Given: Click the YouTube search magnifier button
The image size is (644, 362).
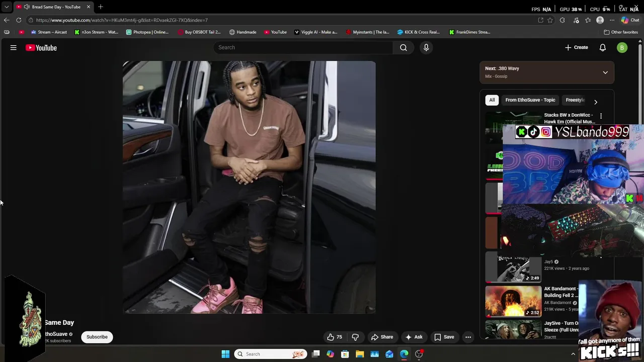Looking at the screenshot, I should click(x=404, y=47).
